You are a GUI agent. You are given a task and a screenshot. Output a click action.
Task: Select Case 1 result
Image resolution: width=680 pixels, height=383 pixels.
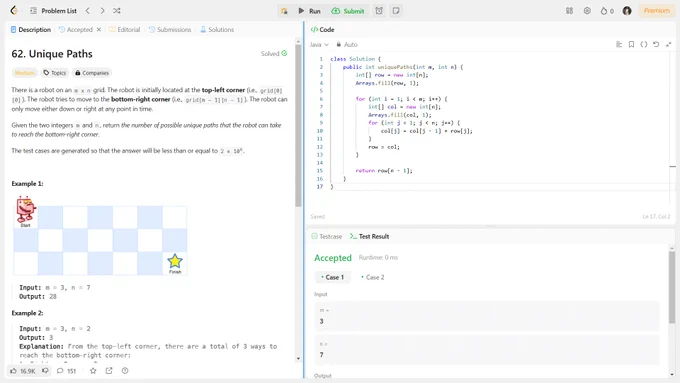(x=332, y=277)
